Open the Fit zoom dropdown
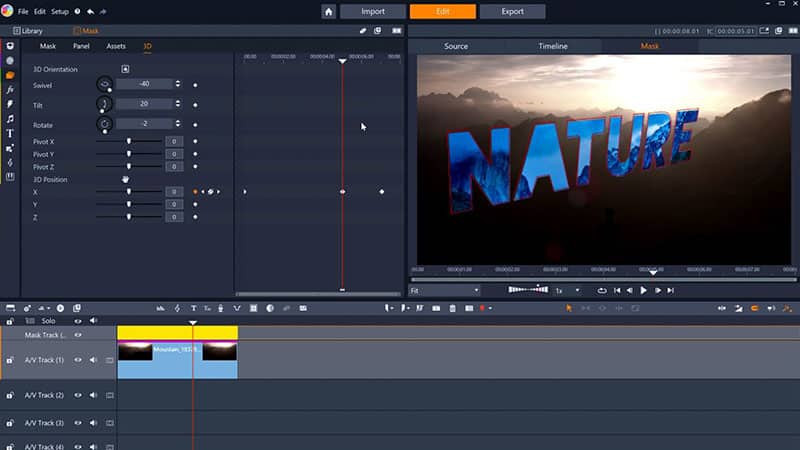The height and width of the screenshot is (450, 800). pyautogui.click(x=444, y=290)
